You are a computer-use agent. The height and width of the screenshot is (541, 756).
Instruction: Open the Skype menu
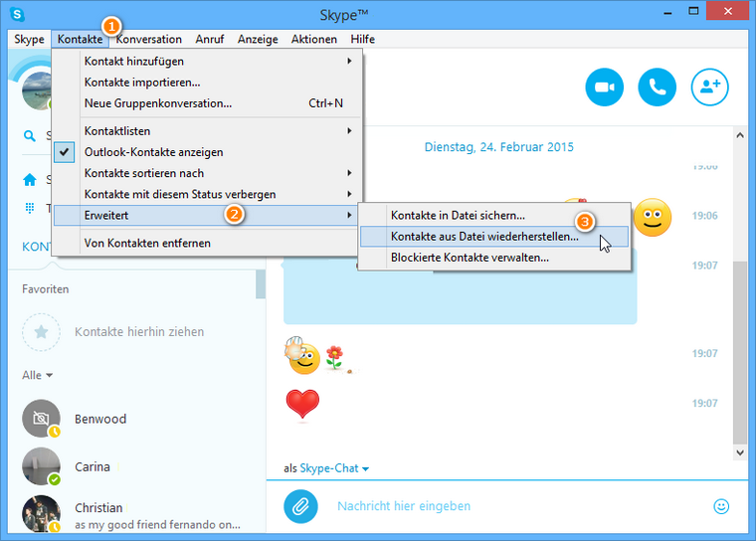coord(29,39)
